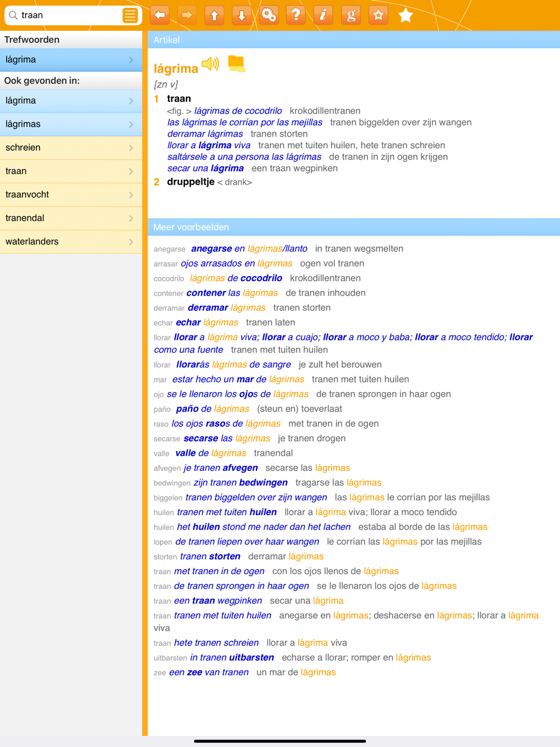Open 'in tranen uitbarsten' example
Image resolution: width=560 pixels, height=747 pixels.
click(232, 657)
